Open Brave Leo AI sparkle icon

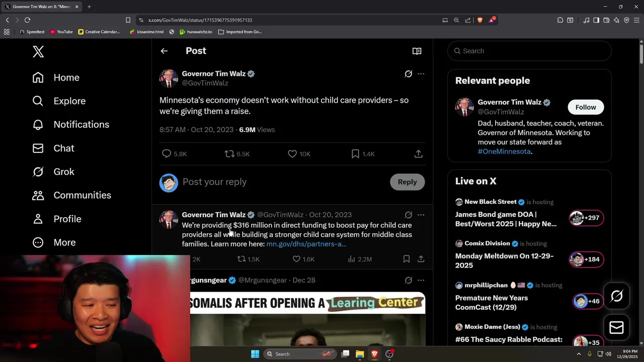tap(616, 20)
